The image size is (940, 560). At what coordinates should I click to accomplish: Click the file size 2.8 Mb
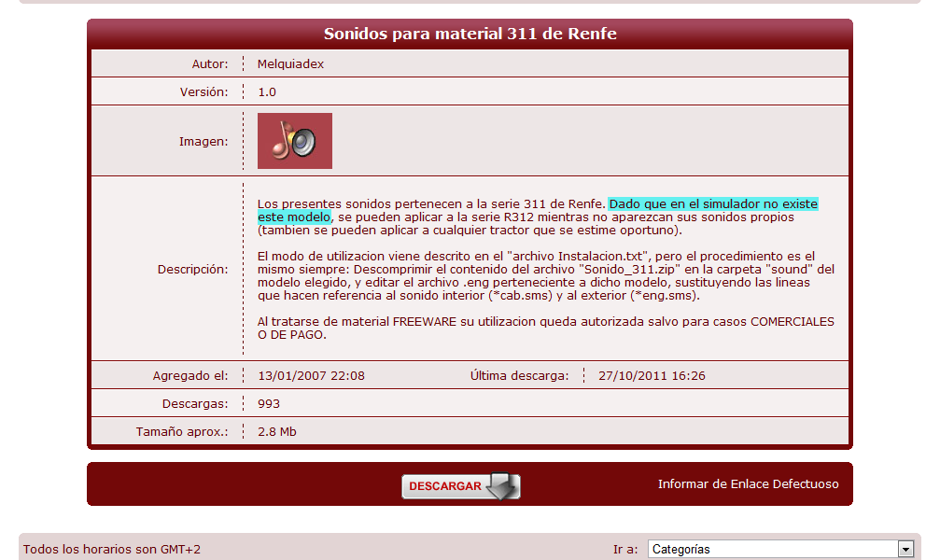[277, 432]
